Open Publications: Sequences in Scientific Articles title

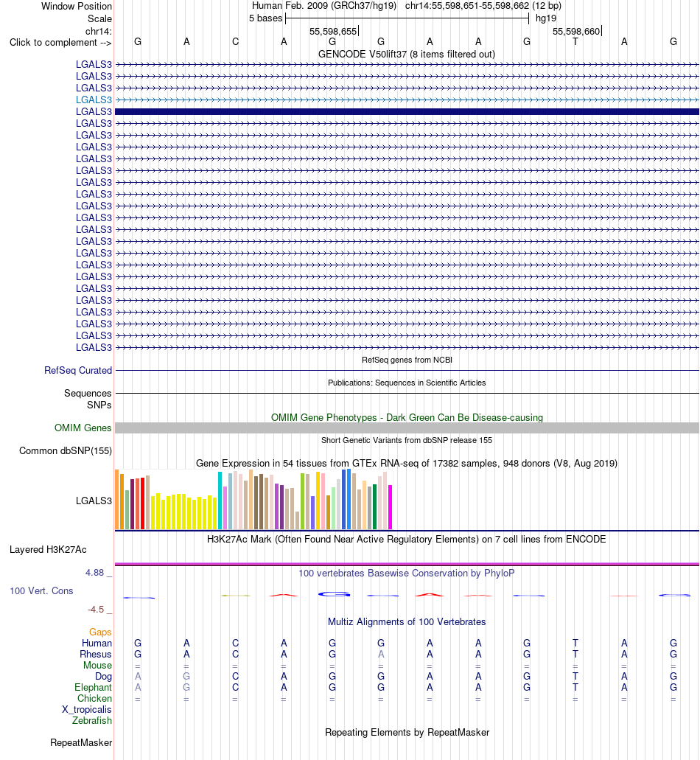click(407, 383)
